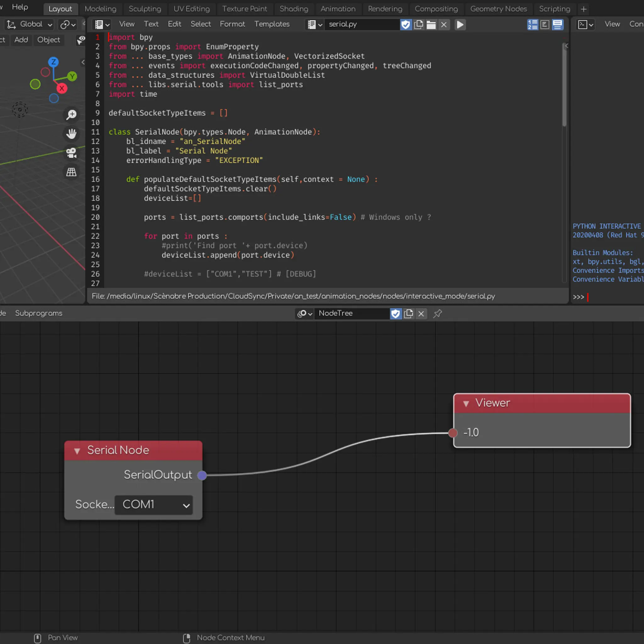Open the COM1 socket dropdown in Serial Node
This screenshot has height=644, width=644.
[154, 505]
